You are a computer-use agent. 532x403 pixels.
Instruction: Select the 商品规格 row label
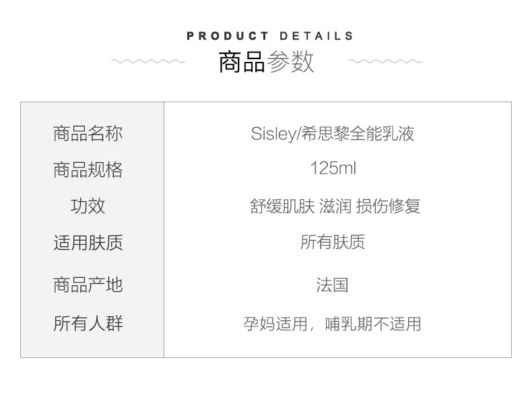point(88,170)
